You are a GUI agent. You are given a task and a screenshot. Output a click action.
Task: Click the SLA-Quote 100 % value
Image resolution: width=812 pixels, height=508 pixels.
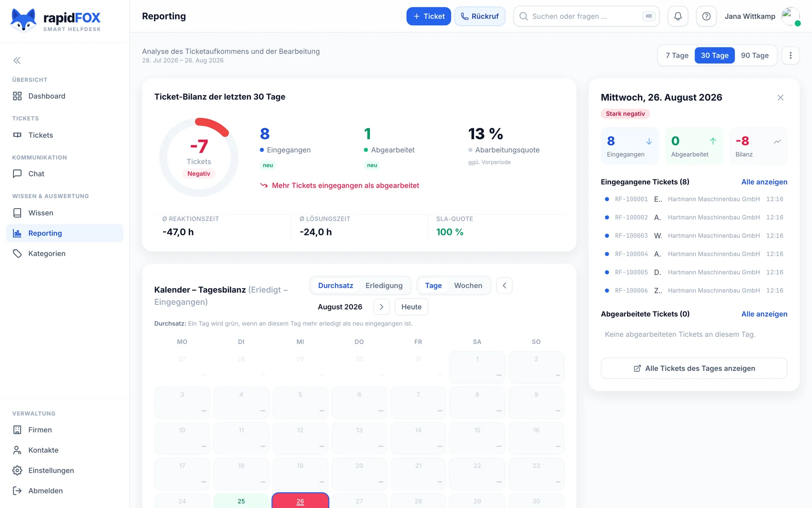450,232
